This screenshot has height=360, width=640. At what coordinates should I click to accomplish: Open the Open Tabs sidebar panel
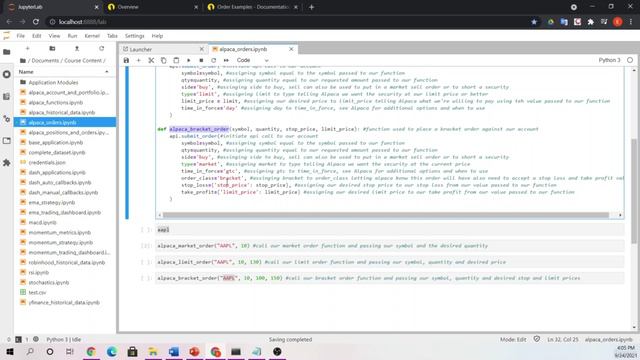click(x=7, y=141)
